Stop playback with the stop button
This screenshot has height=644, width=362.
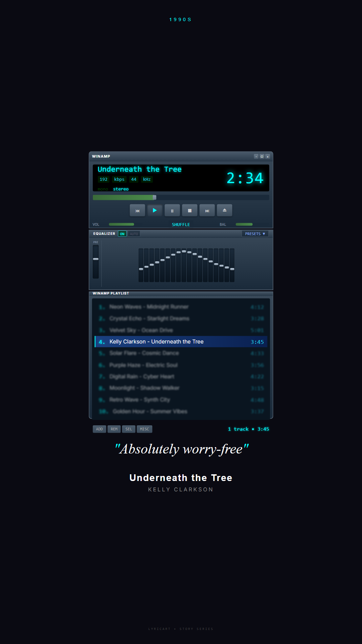point(190,211)
